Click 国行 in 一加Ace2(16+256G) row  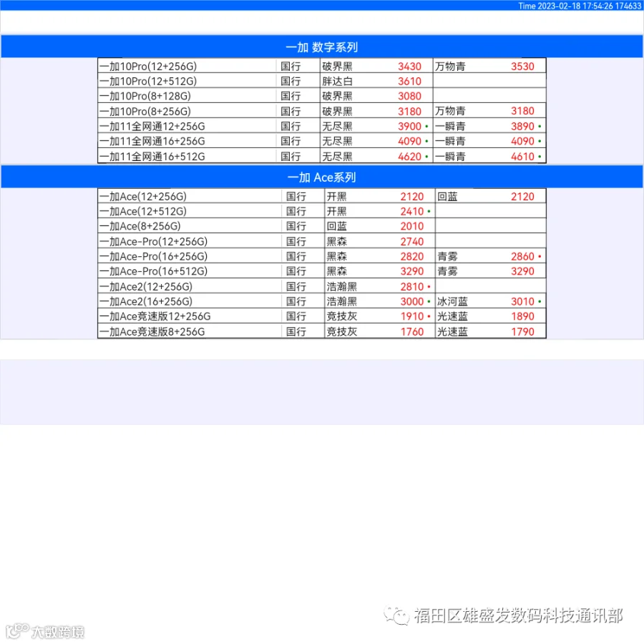click(296, 301)
